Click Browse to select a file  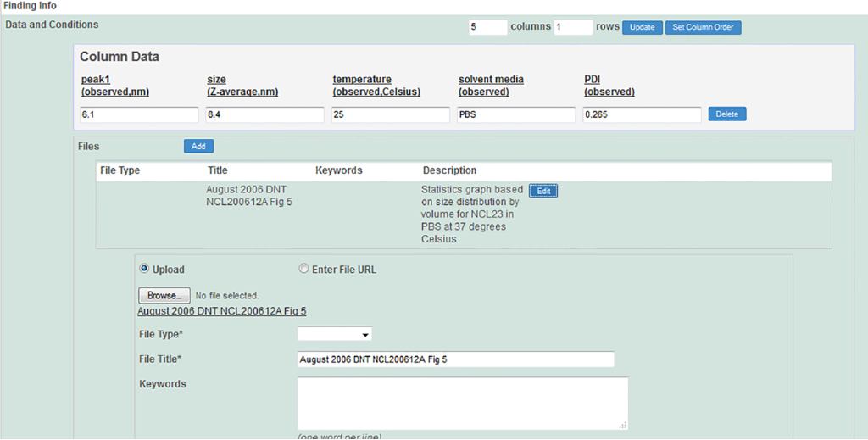(164, 296)
